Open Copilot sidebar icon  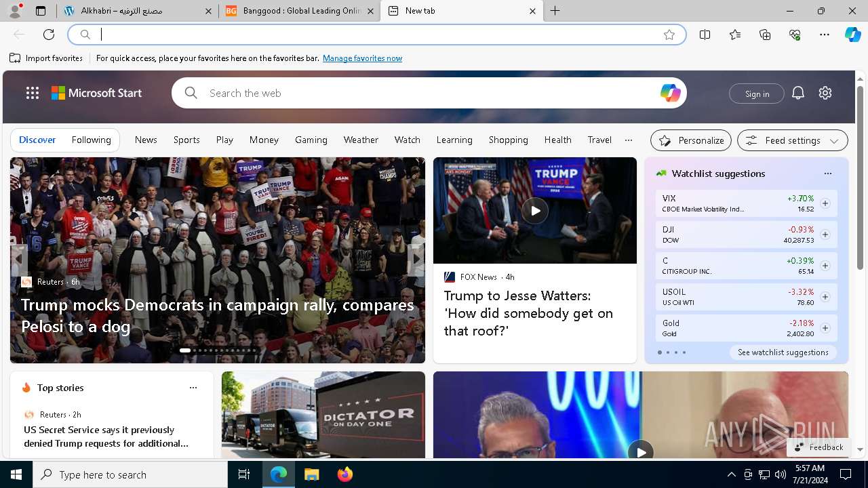(852, 35)
